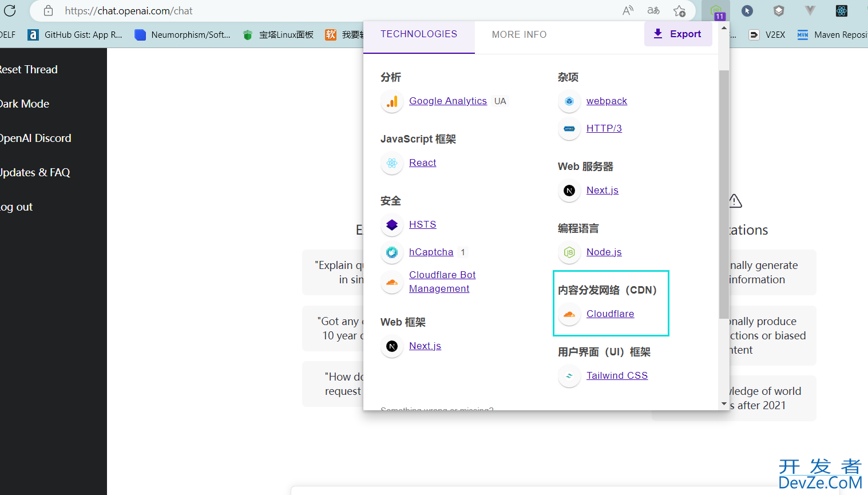Open the Wappalyzer extension icon

[x=716, y=11]
